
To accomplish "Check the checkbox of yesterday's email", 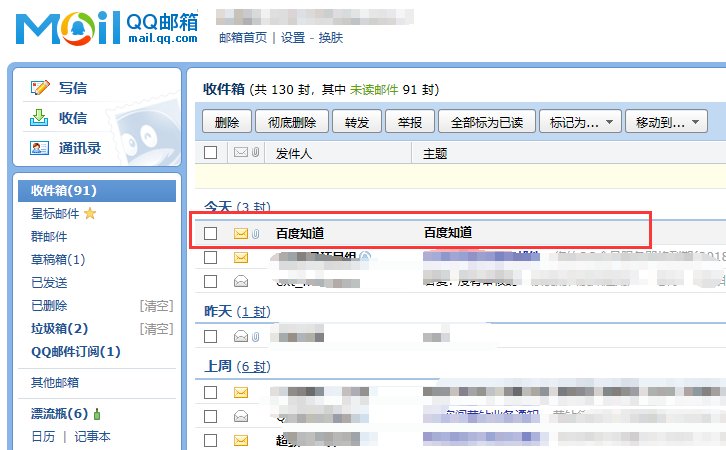I will click(210, 336).
